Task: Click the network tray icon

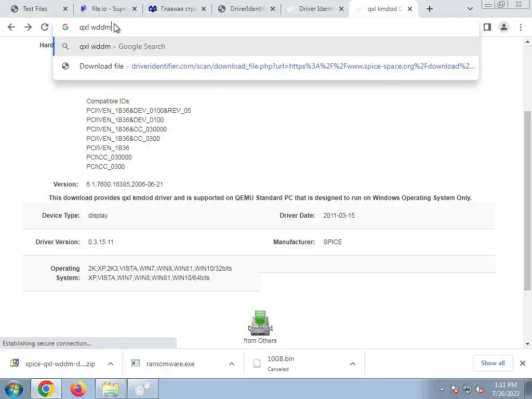Action: (x=467, y=389)
